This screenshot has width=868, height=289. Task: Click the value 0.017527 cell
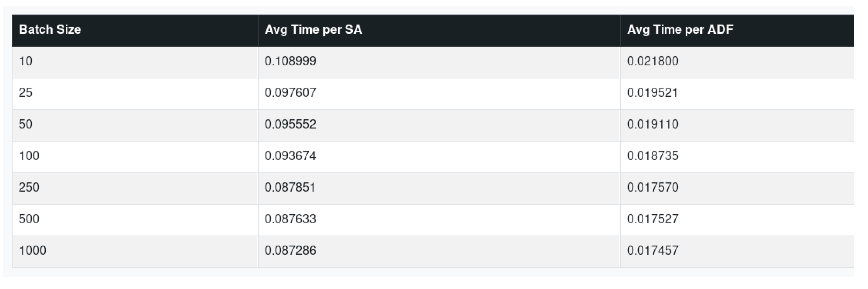(653, 219)
